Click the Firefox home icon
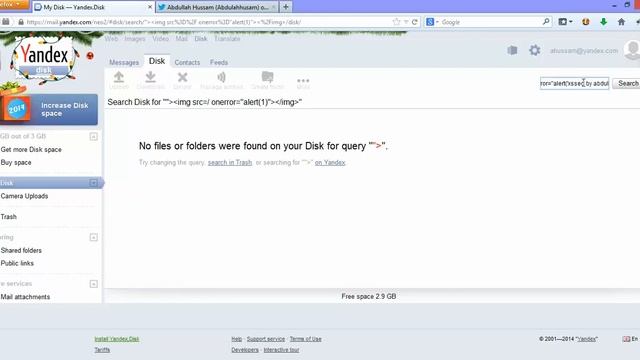The width and height of the screenshot is (640, 360). click(621, 22)
